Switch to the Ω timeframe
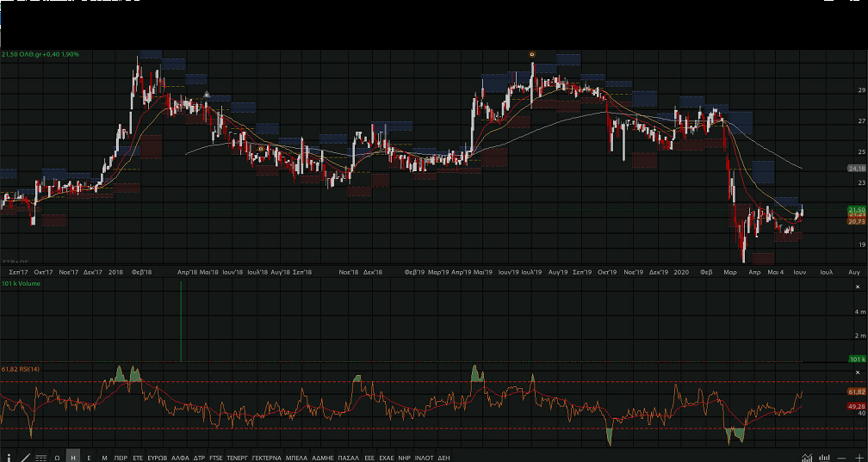Viewport: 868px width, 462px height. click(x=57, y=458)
